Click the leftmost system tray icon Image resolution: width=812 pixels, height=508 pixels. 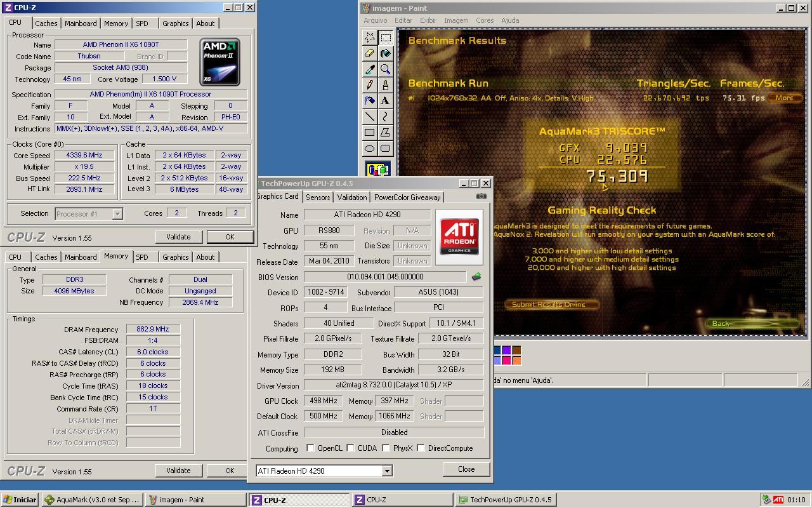[766, 500]
